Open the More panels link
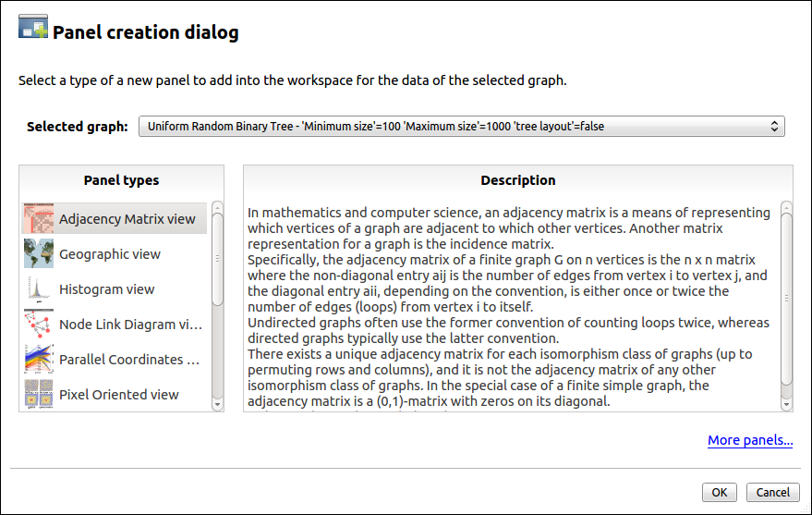The height and width of the screenshot is (515, 812). pyautogui.click(x=750, y=440)
